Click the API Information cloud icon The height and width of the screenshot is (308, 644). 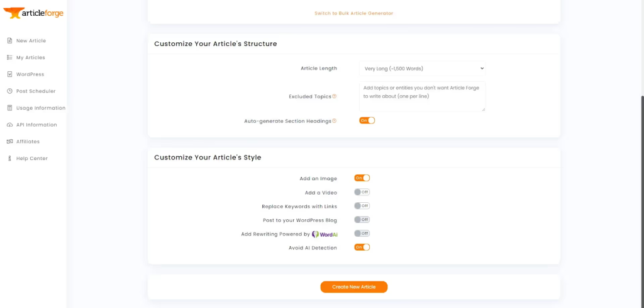(x=10, y=125)
